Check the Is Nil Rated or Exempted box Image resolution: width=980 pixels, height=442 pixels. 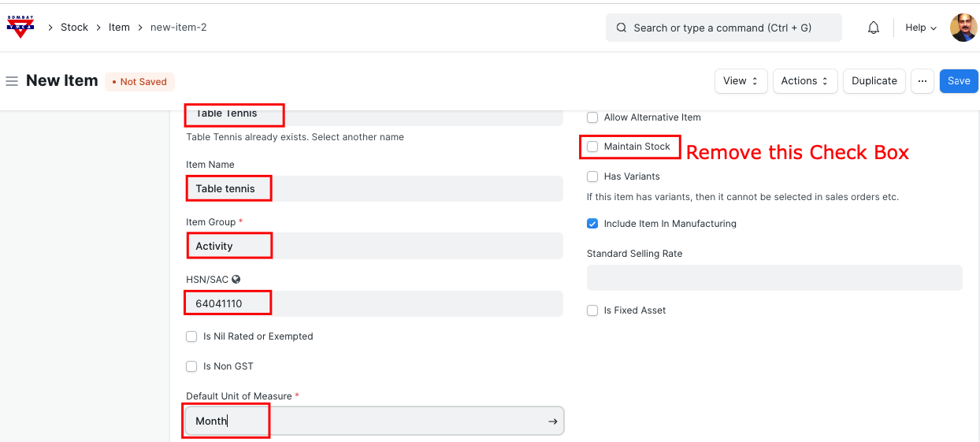click(191, 336)
